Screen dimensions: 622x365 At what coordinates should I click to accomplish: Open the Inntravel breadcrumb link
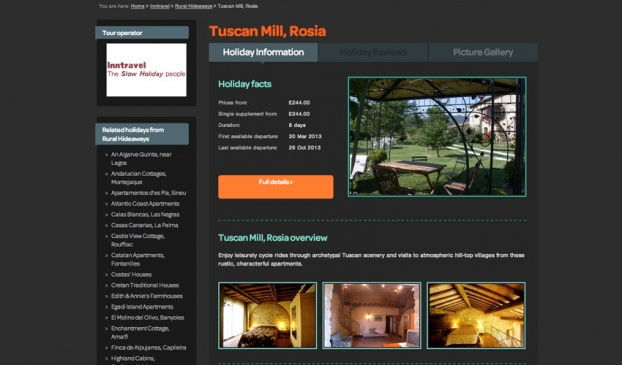click(x=160, y=6)
